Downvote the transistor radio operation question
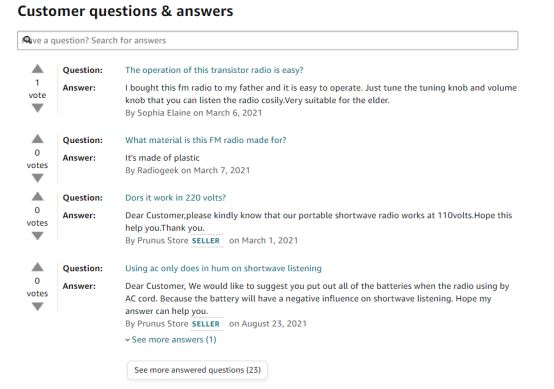Viewport: 554px width, 389px height. coord(37,108)
